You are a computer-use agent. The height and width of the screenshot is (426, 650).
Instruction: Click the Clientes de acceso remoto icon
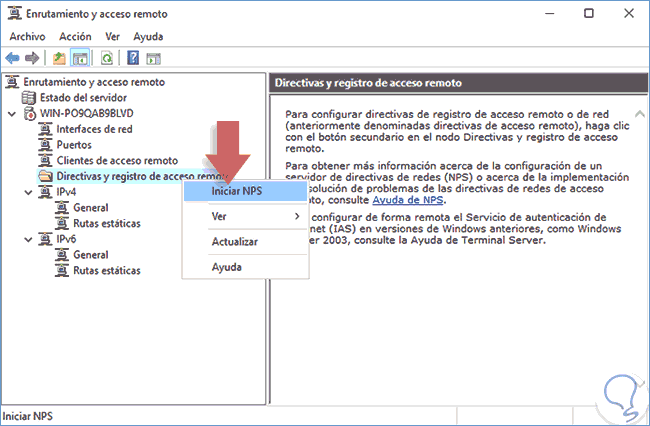[45, 160]
